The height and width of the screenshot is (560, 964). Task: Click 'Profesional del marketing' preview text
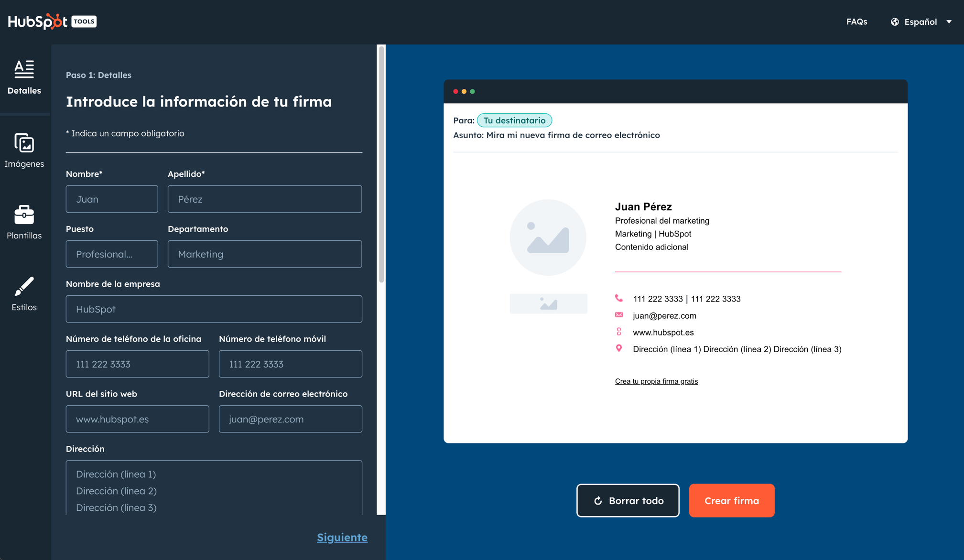point(662,221)
